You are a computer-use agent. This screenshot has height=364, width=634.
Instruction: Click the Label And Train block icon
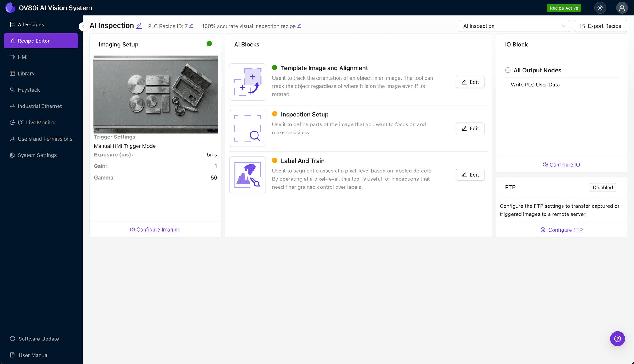pyautogui.click(x=247, y=175)
